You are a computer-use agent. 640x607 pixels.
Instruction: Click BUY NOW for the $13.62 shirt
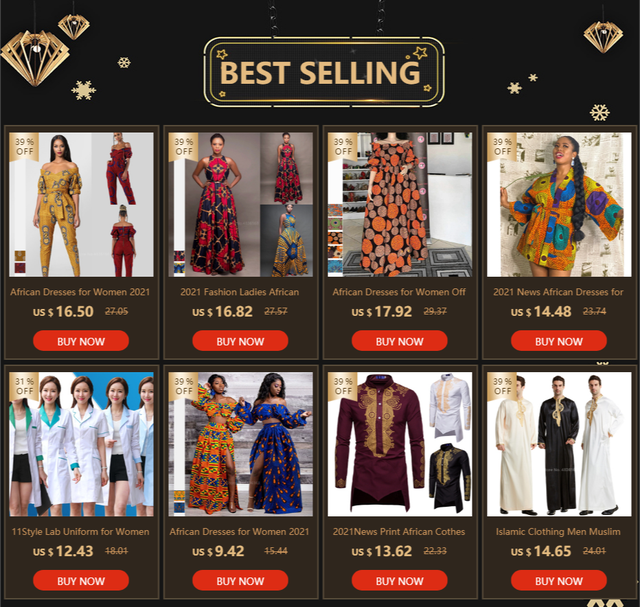click(x=400, y=580)
